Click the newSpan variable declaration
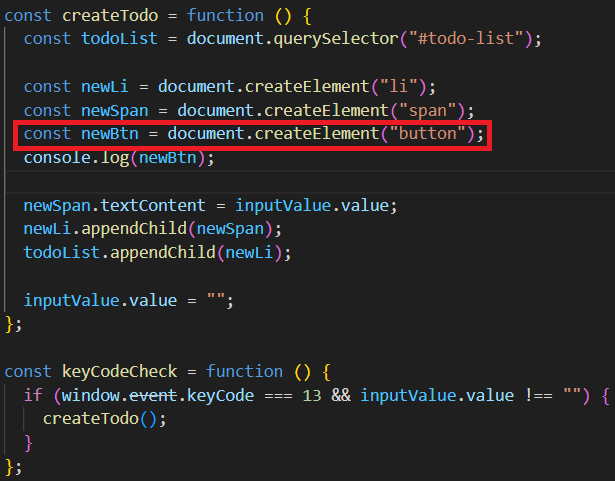 coord(115,111)
